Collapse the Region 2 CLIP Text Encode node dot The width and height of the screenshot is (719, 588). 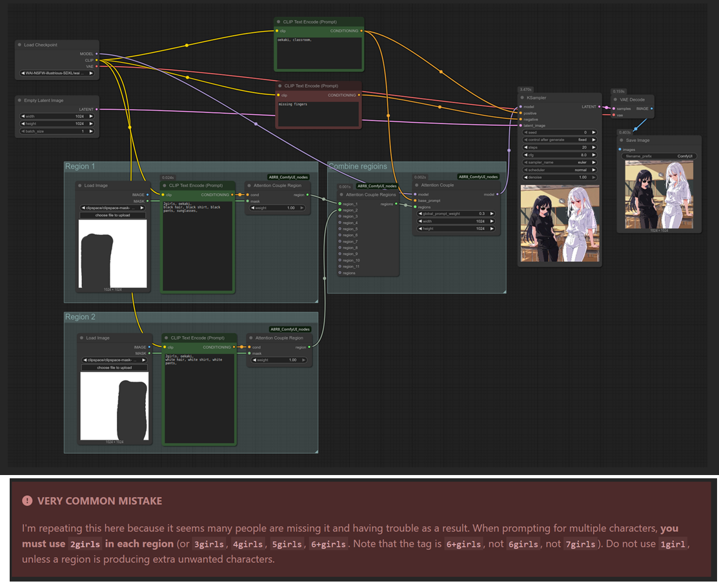(166, 338)
